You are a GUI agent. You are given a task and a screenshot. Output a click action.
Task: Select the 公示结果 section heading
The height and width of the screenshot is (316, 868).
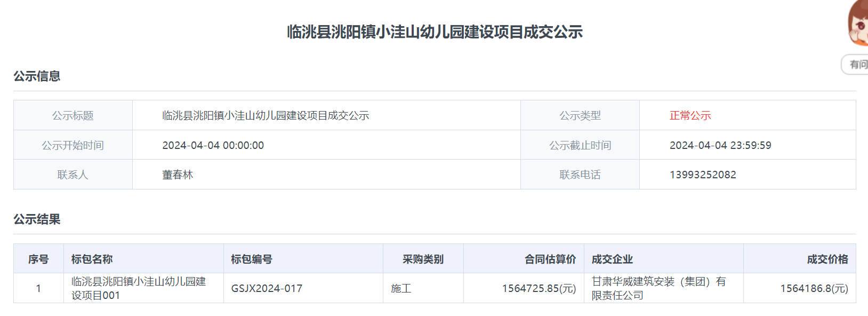pyautogui.click(x=37, y=219)
